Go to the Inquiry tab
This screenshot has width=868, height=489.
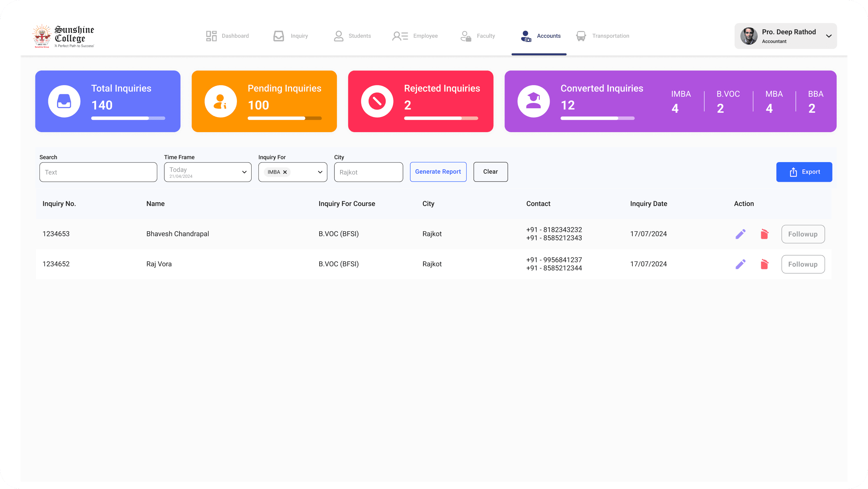[x=290, y=36]
